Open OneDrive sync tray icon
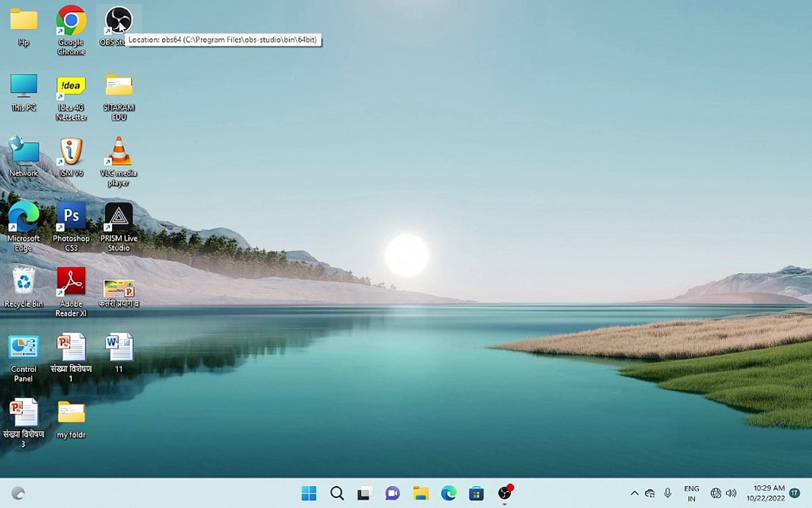 [650, 493]
